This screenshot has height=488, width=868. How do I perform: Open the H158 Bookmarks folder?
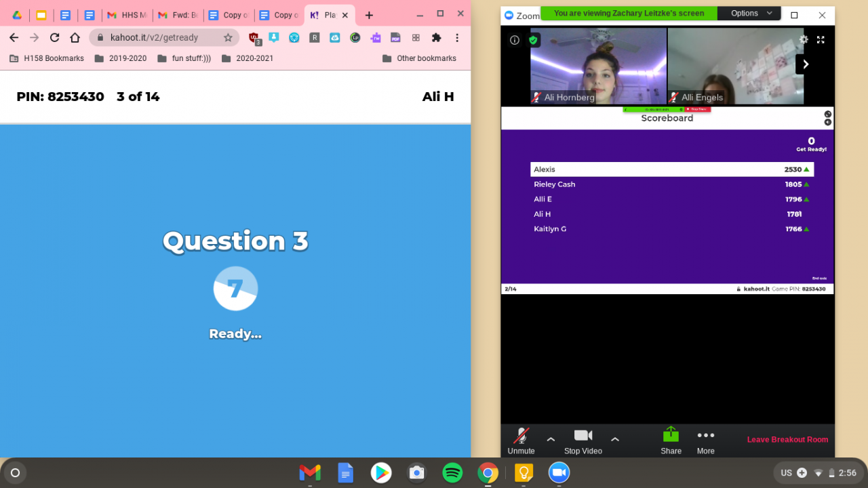pos(47,58)
